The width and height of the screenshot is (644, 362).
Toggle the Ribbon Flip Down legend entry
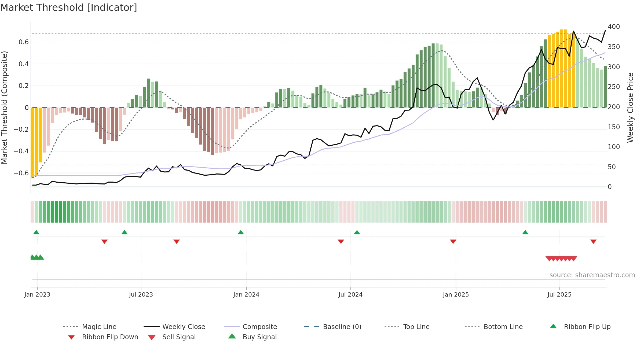pos(103,337)
